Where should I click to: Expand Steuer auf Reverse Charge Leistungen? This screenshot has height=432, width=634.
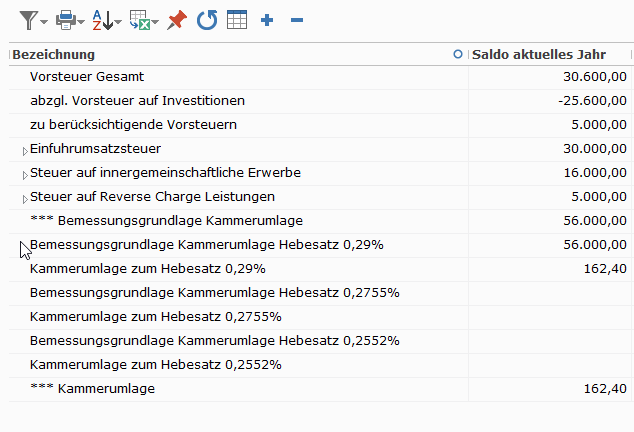point(25,199)
